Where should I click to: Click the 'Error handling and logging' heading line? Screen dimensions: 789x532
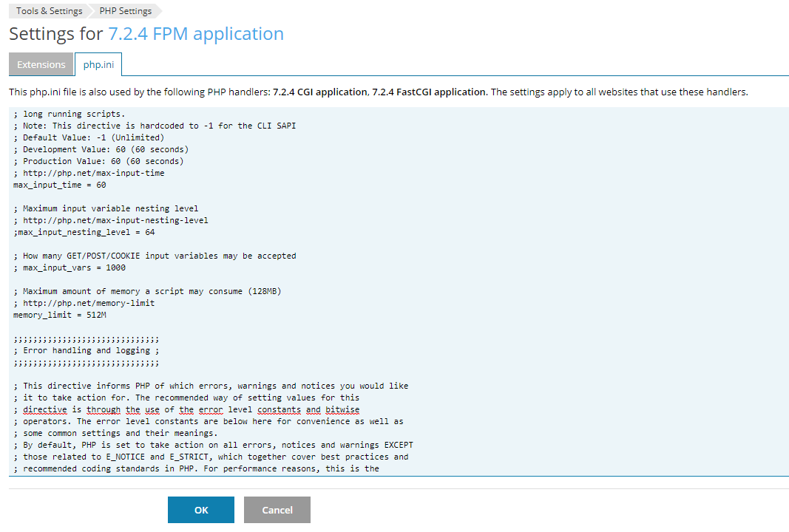86,350
